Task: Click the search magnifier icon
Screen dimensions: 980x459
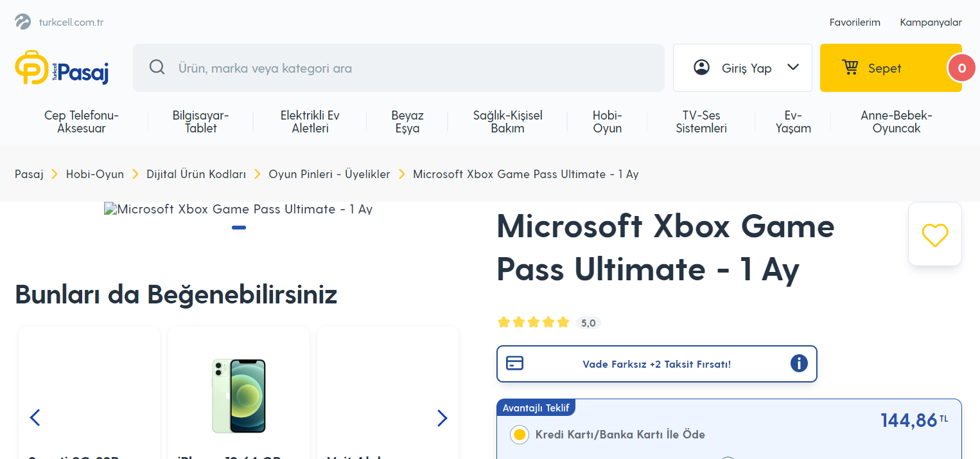Action: point(157,67)
